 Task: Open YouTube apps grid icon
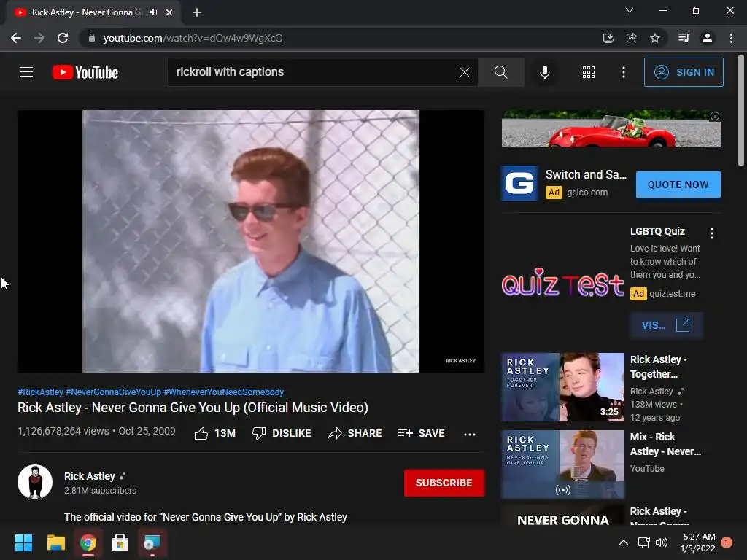pyautogui.click(x=589, y=72)
